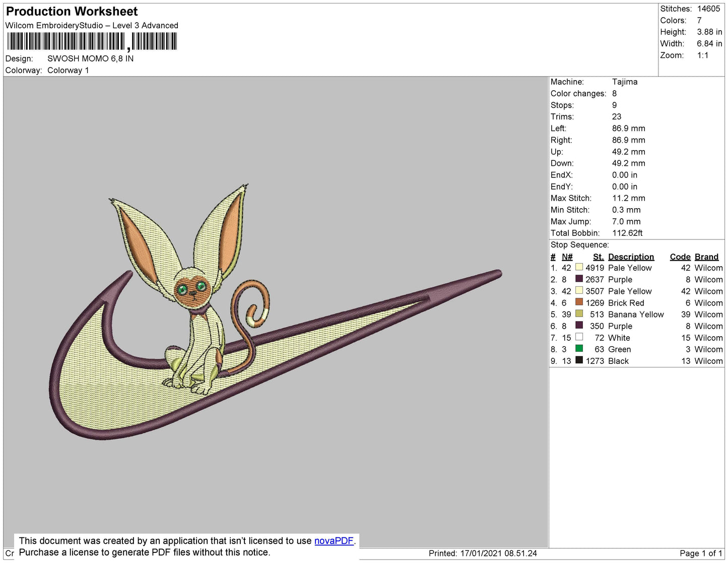Click the Max Jump value '7.0 mm'
The width and height of the screenshot is (728, 563).
coord(626,221)
